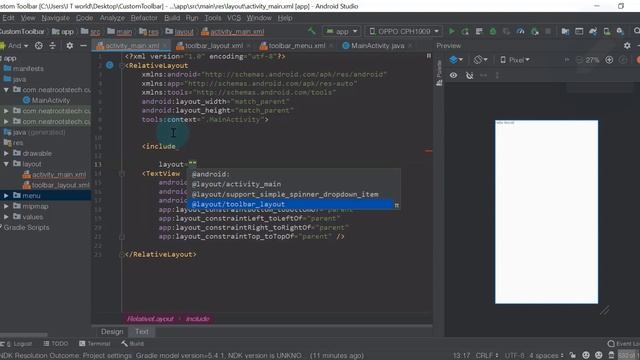Open the Logcat tool window
The height and width of the screenshot is (360, 640).
(17, 344)
